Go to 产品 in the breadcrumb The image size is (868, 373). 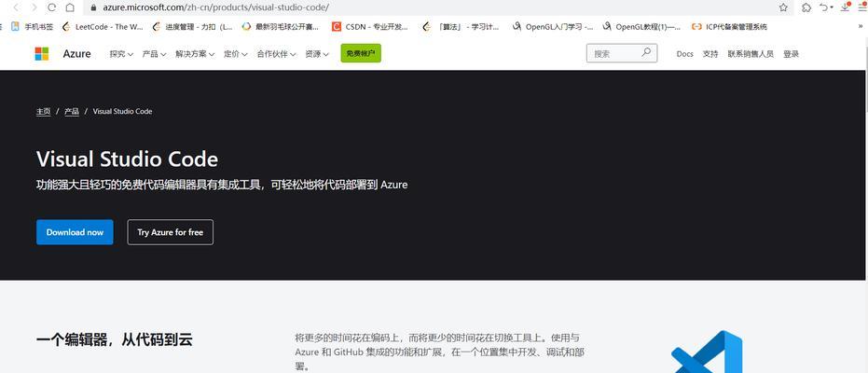coord(72,111)
